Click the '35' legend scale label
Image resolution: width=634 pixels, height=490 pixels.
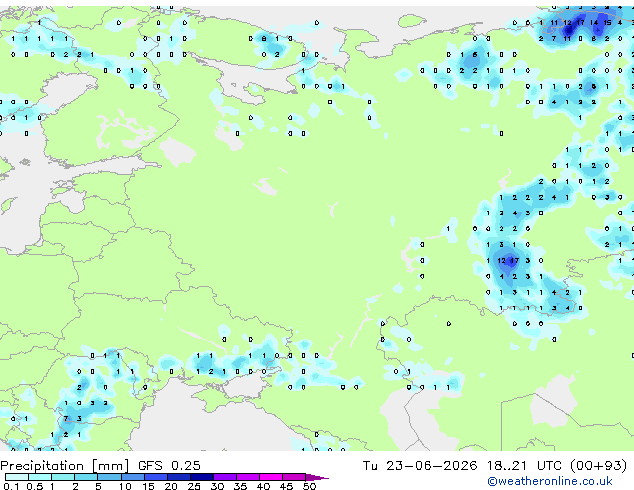241,486
